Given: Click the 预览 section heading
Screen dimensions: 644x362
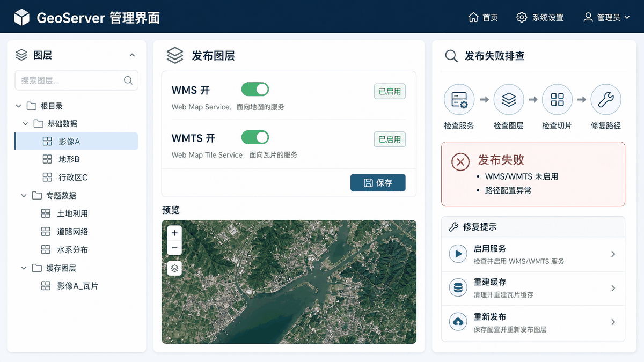Looking at the screenshot, I should 171,210.
